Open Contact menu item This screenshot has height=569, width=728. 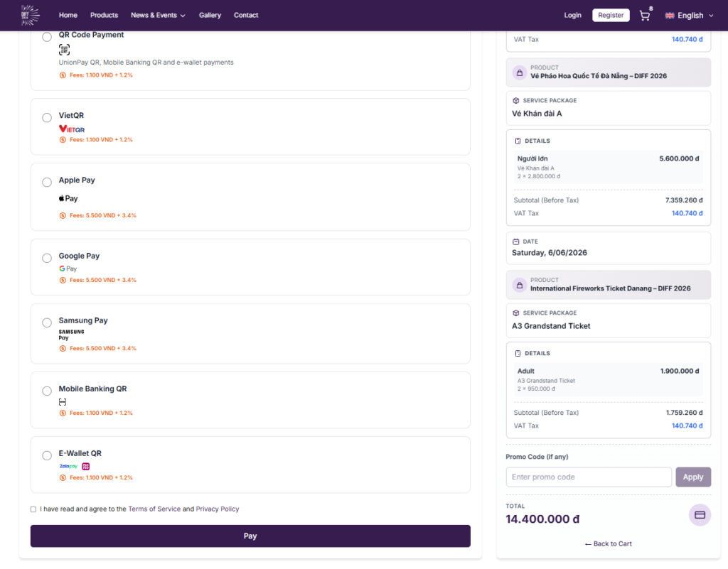(245, 16)
